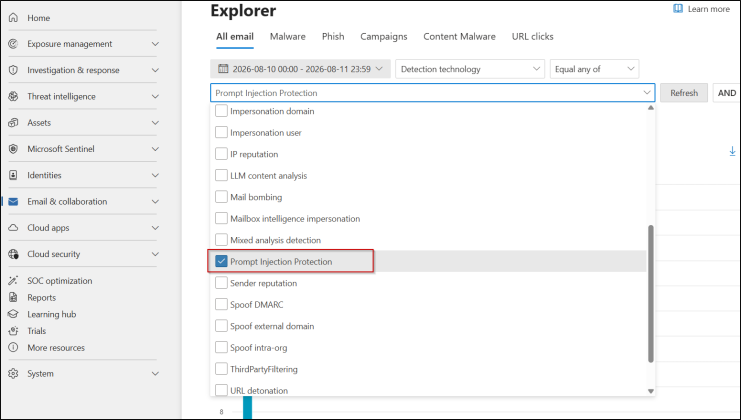Click the Learn more book icon
The width and height of the screenshot is (741, 420).
click(678, 9)
